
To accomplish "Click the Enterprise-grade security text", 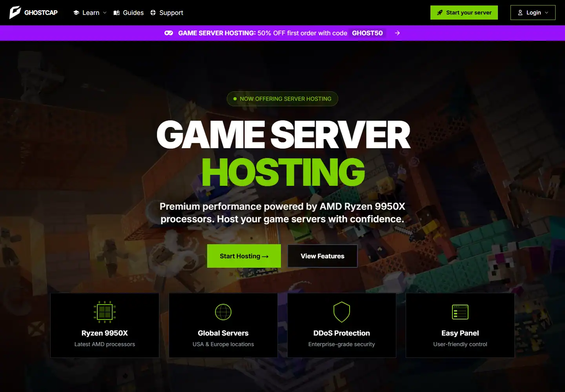I will coord(342,344).
